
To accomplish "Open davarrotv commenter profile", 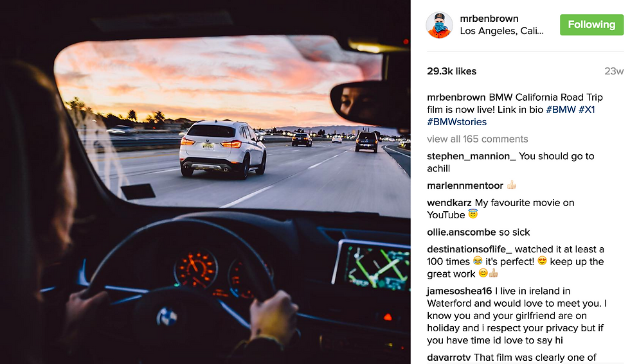I will pyautogui.click(x=449, y=357).
